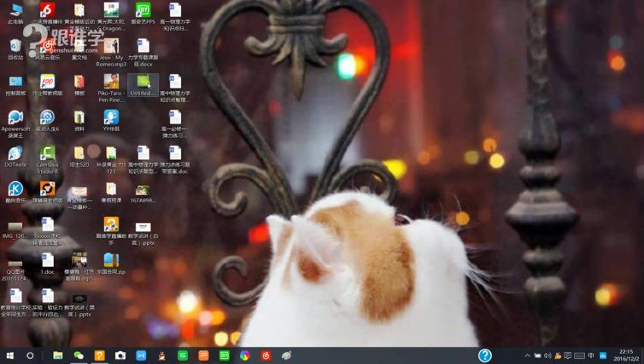Select the 高一物理力学知识点归 document
This screenshot has height=364, width=644.
pyautogui.click(x=175, y=16)
